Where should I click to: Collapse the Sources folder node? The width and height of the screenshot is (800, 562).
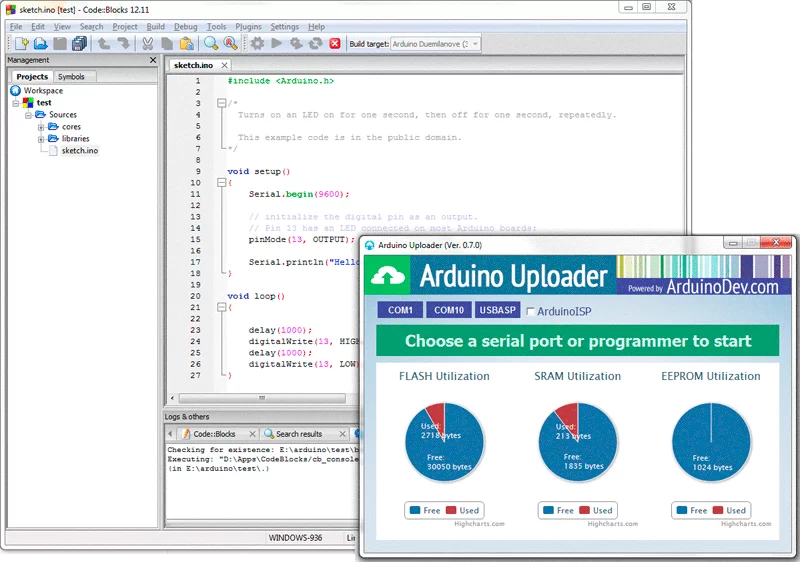pyautogui.click(x=29, y=115)
